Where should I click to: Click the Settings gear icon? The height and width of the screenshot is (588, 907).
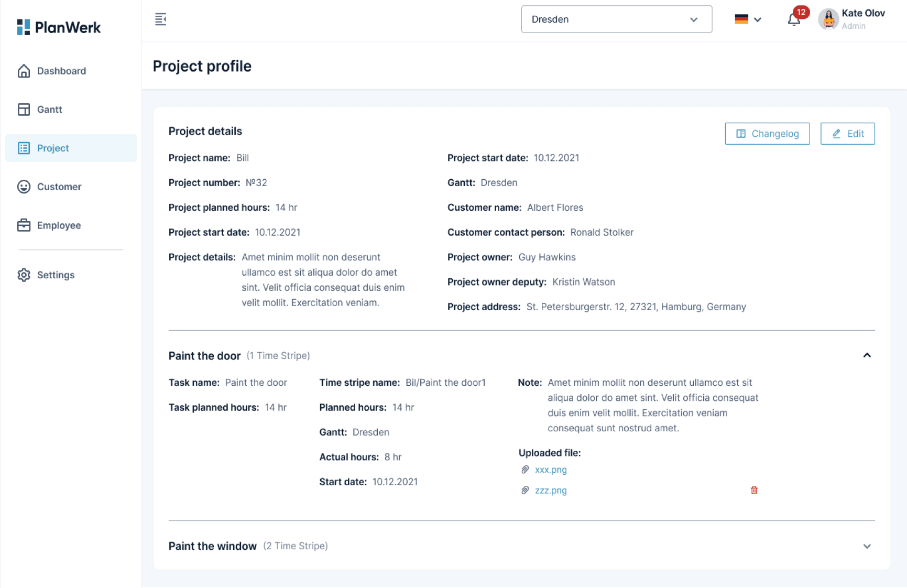pos(24,275)
